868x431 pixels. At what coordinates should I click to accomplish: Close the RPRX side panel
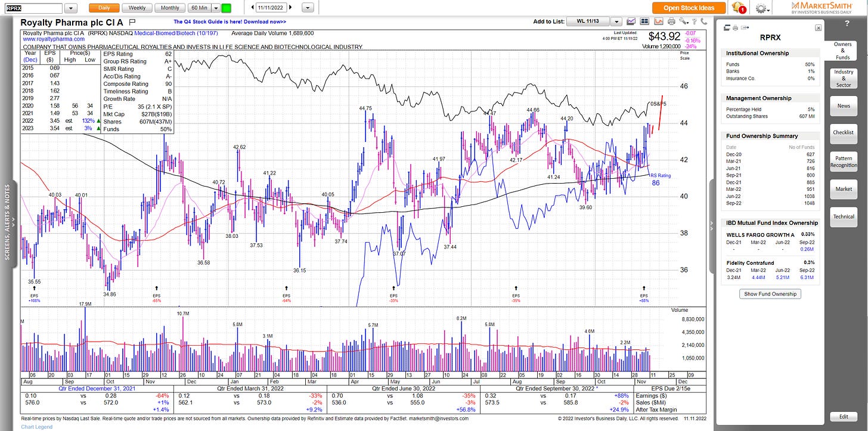coord(819,28)
